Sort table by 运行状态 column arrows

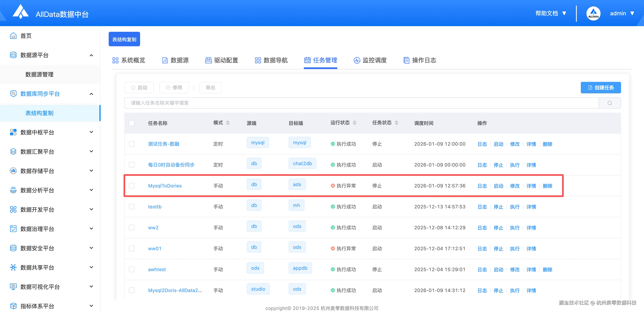pyautogui.click(x=354, y=123)
